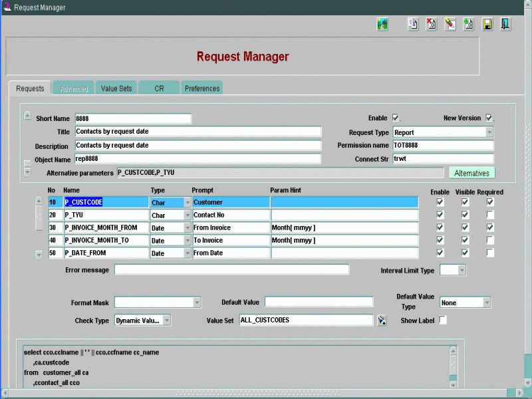Switch to the Value Sets tab

coord(116,88)
